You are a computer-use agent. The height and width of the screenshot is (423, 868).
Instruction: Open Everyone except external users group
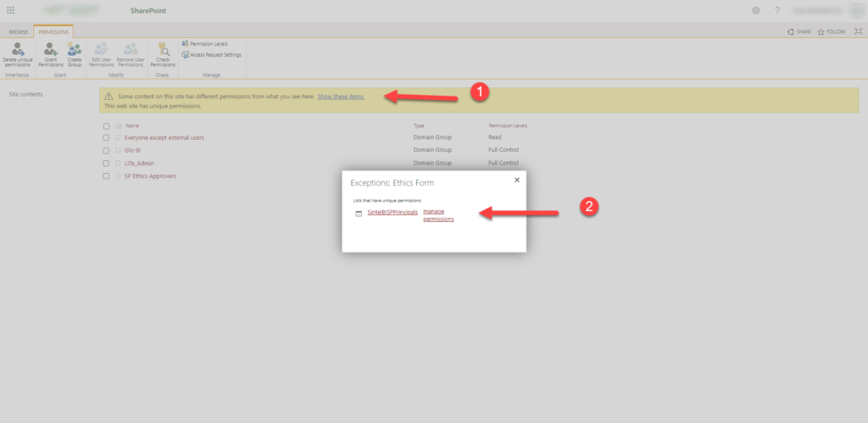pos(164,137)
